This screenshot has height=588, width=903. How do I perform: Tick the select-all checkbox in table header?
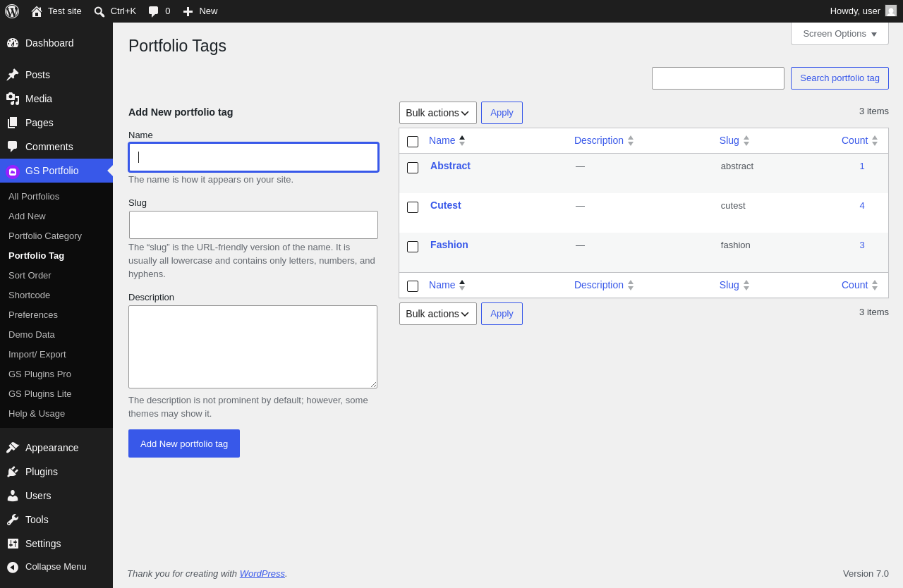pyautogui.click(x=413, y=142)
